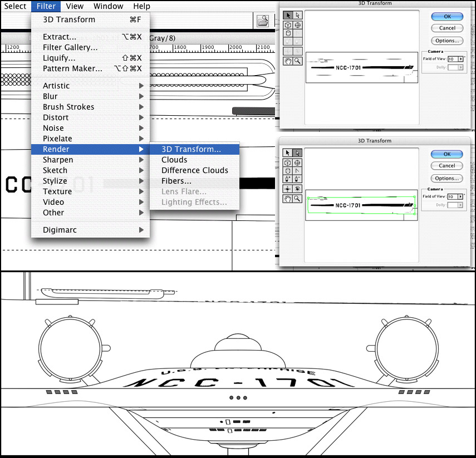
Task: Expand the Digimarc submenu
Action: tap(90, 230)
